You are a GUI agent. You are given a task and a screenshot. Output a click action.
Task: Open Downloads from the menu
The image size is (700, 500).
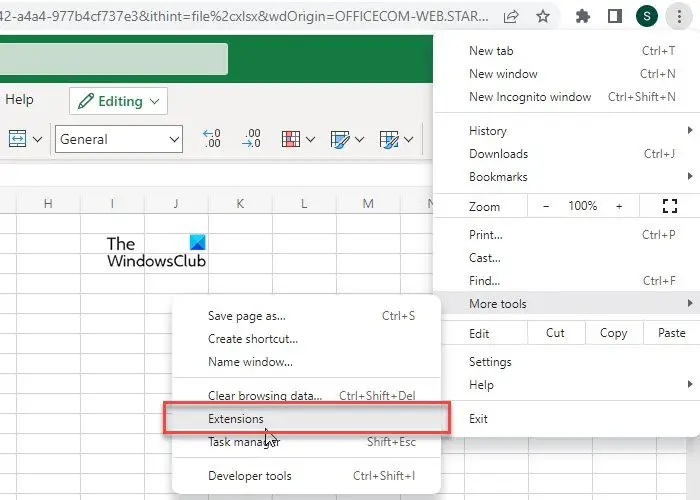(567, 154)
